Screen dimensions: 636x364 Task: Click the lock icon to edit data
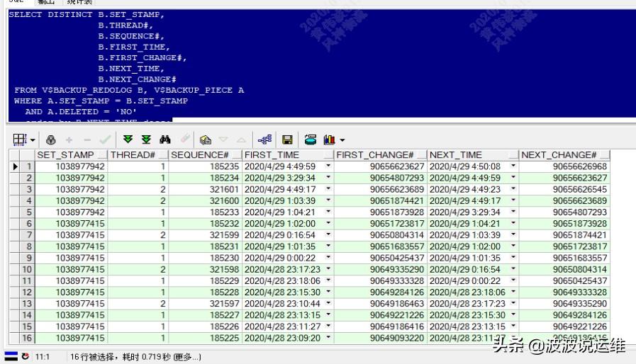pyautogui.click(x=51, y=140)
